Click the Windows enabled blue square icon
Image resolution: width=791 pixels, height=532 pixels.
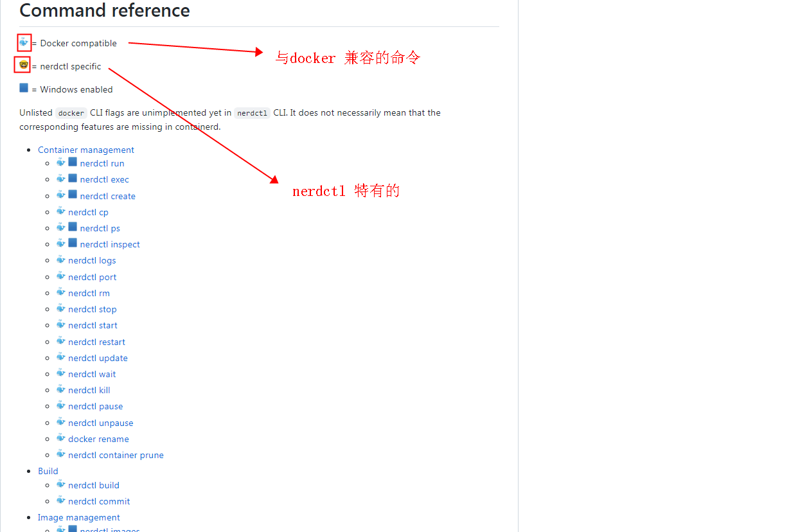24,88
